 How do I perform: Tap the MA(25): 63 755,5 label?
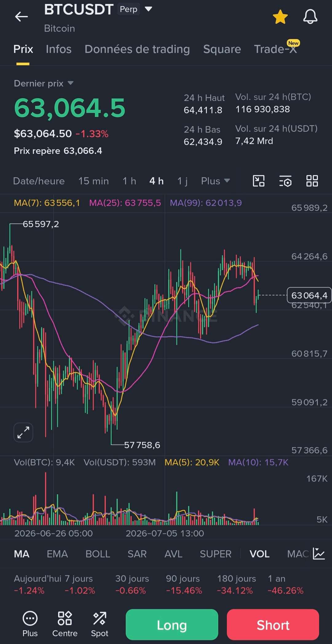(125, 203)
